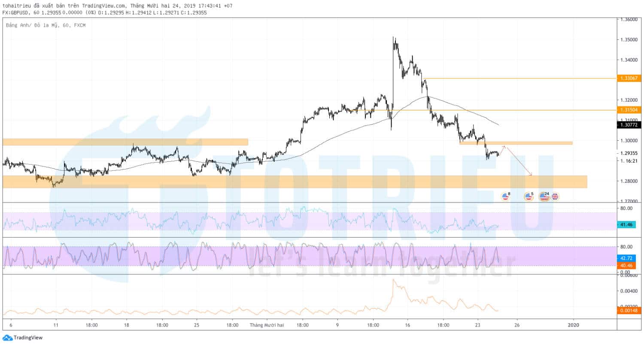Click the orange 0.00148 ATR value label
644x345 pixels.
[x=629, y=310]
